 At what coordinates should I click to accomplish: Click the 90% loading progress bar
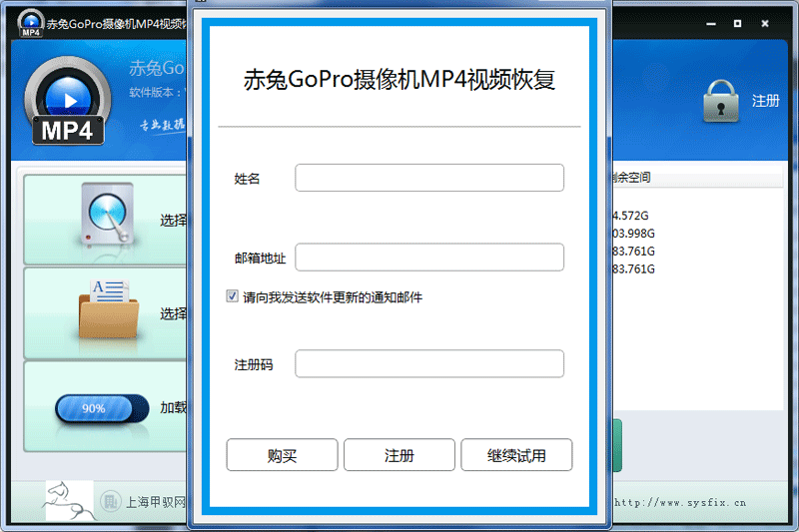[x=102, y=408]
